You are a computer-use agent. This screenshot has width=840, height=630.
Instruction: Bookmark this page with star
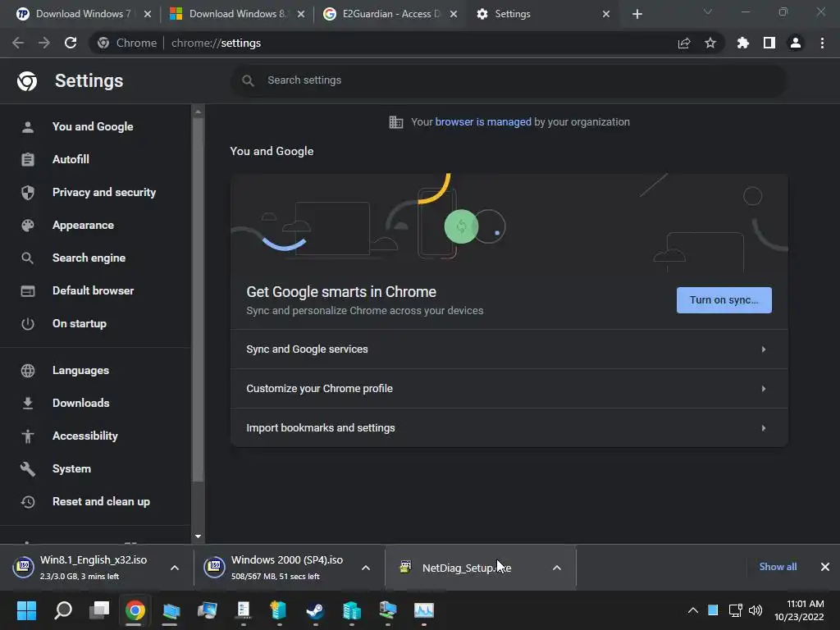[x=710, y=43]
